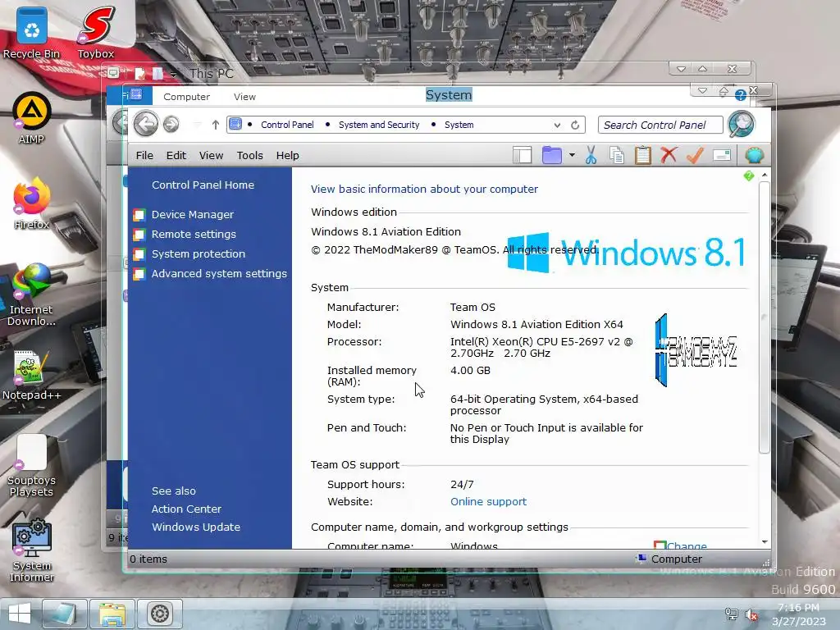Click the scrollbar down arrow
The image size is (840, 630).
(x=765, y=542)
